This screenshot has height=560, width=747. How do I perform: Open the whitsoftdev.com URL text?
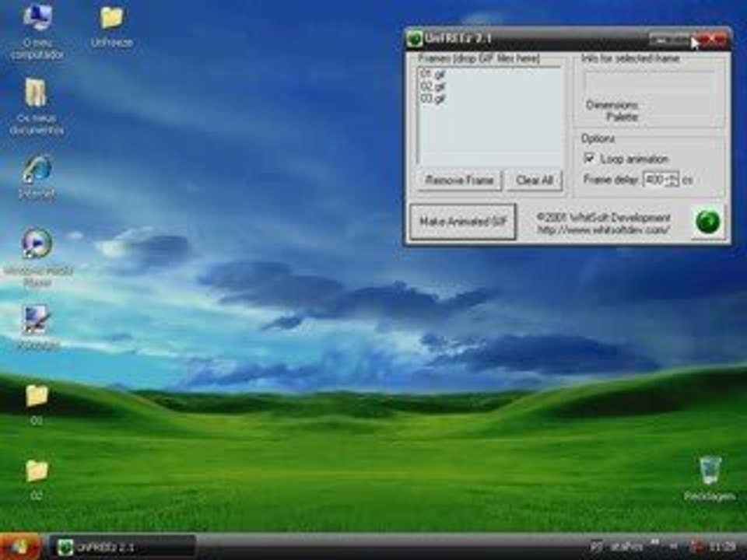[604, 230]
